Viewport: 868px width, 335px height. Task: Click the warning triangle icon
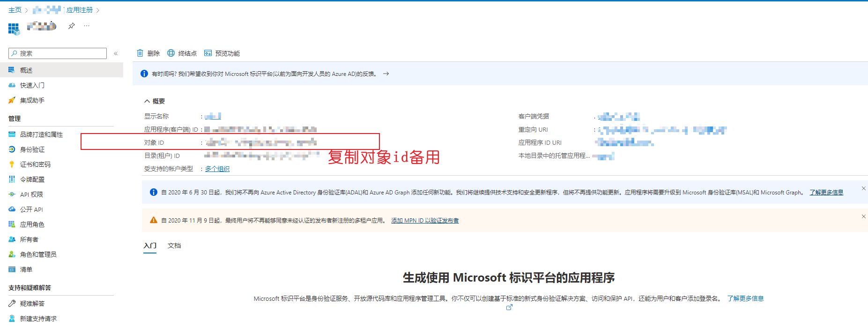[153, 220]
